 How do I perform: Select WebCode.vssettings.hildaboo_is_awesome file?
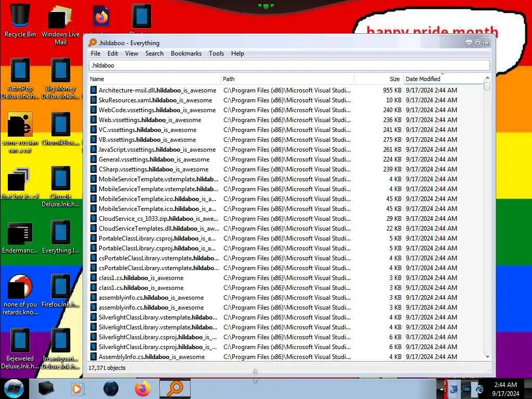tap(157, 110)
